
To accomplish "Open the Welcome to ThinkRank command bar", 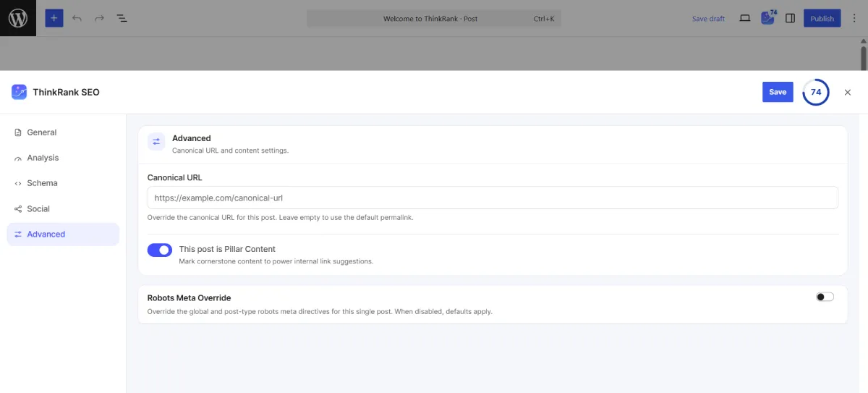I will coord(434,18).
